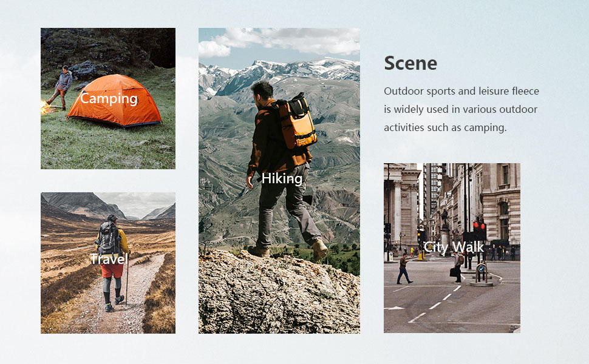Click the "City Walk" label text

click(x=454, y=247)
